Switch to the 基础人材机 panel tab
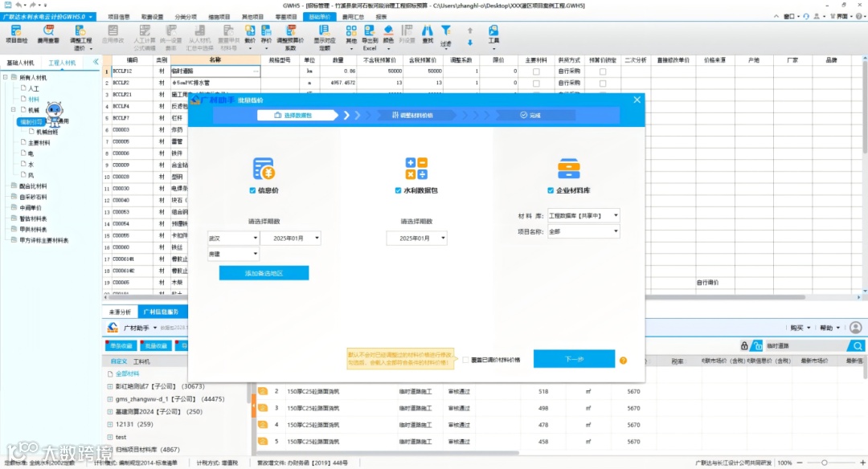This screenshot has height=469, width=868. click(20, 63)
